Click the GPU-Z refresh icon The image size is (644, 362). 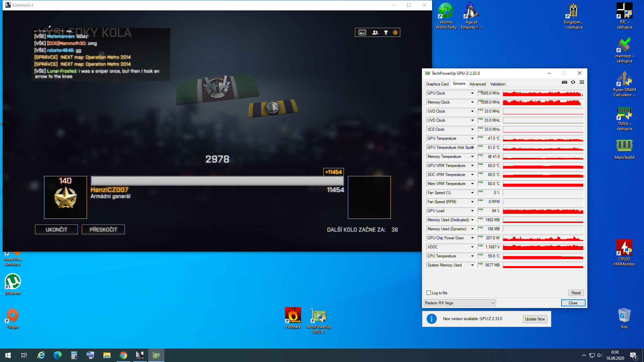(x=573, y=82)
